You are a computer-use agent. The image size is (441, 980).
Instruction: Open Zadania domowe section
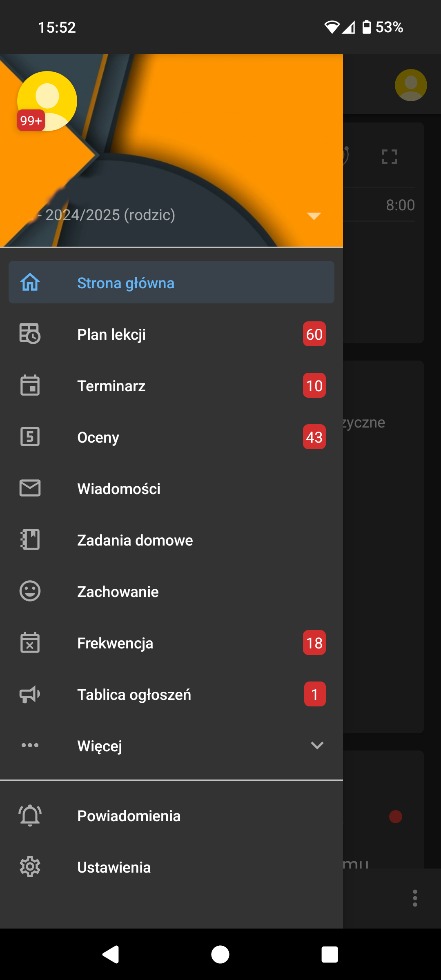pyautogui.click(x=135, y=540)
